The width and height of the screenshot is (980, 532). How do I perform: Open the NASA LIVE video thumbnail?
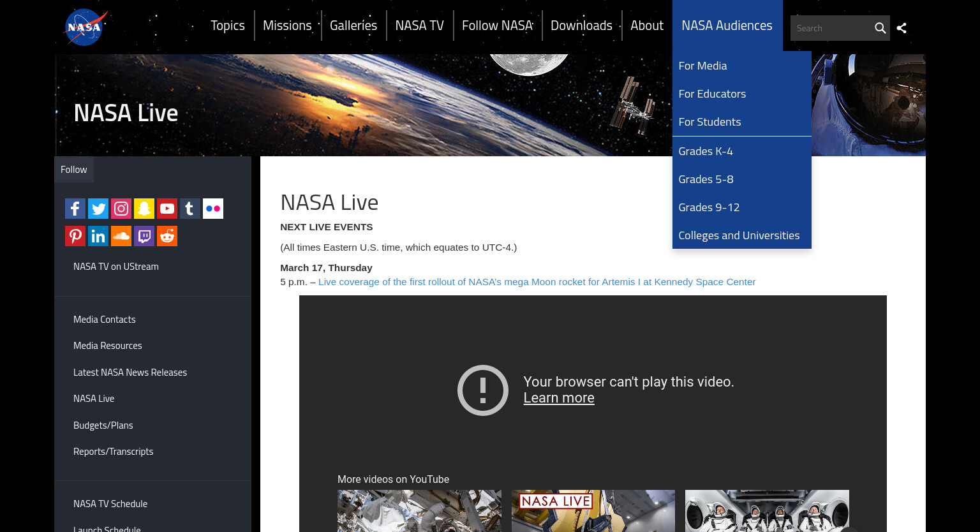click(593, 511)
